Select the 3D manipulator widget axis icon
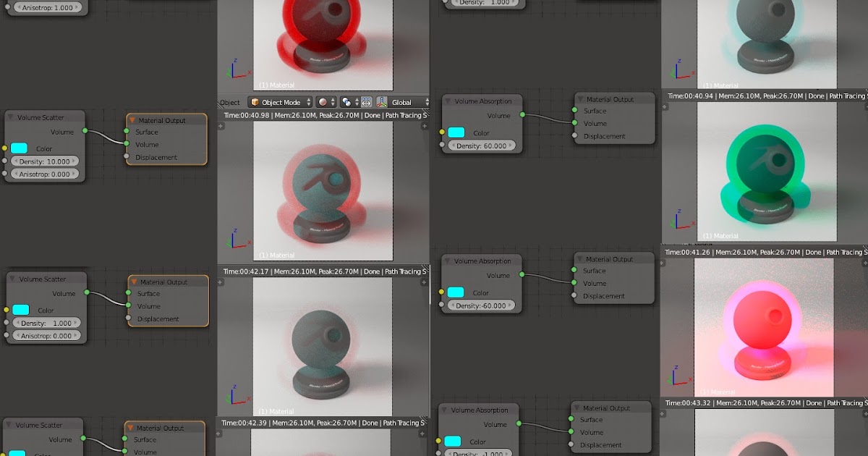The height and width of the screenshot is (456, 868). pos(382,102)
